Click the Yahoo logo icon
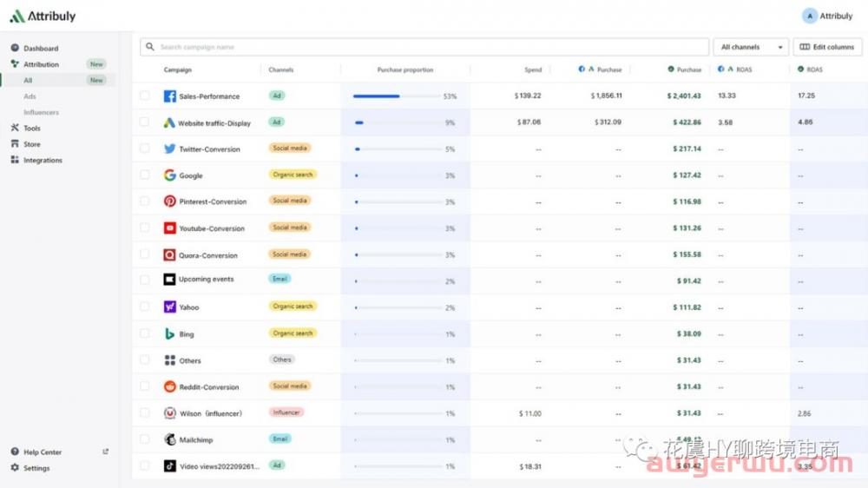Viewport: 868px width, 488px height. [x=170, y=307]
